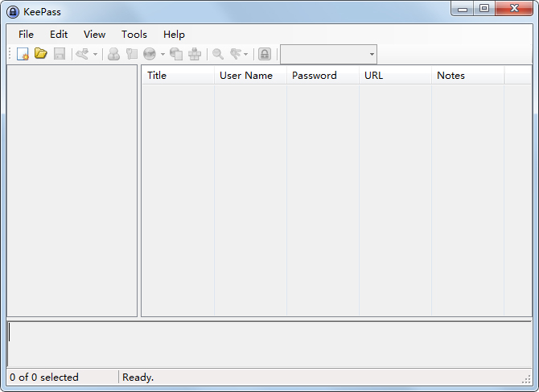Minimize the KeePass window

[463, 9]
